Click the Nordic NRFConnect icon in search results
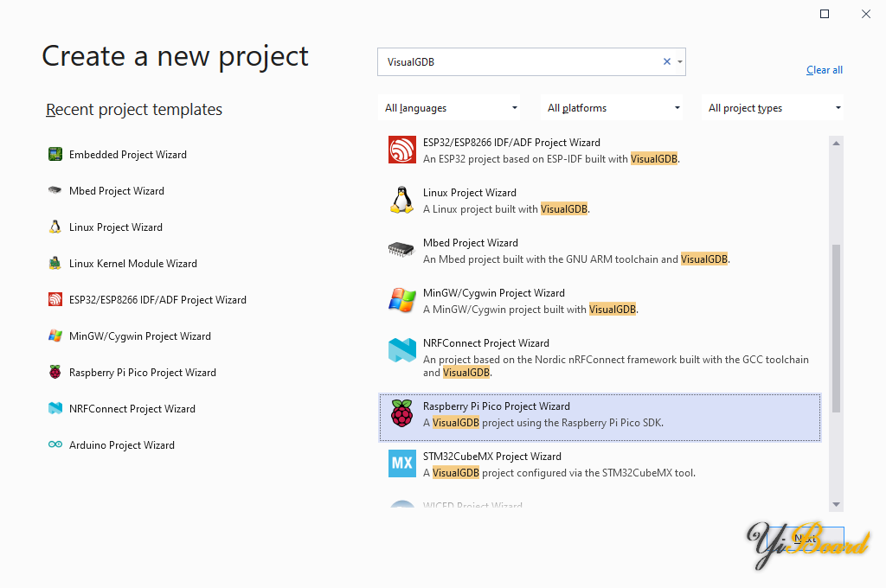Viewport: 886px width, 588px height. [x=401, y=350]
